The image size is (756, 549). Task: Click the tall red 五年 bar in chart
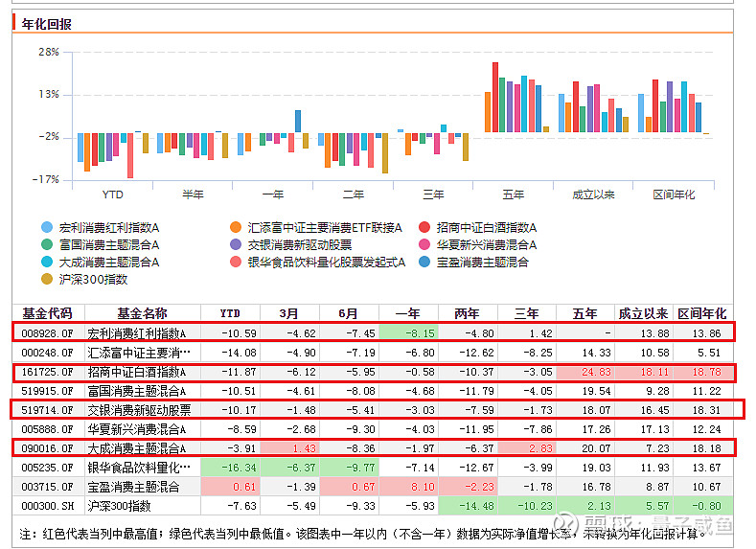(495, 97)
